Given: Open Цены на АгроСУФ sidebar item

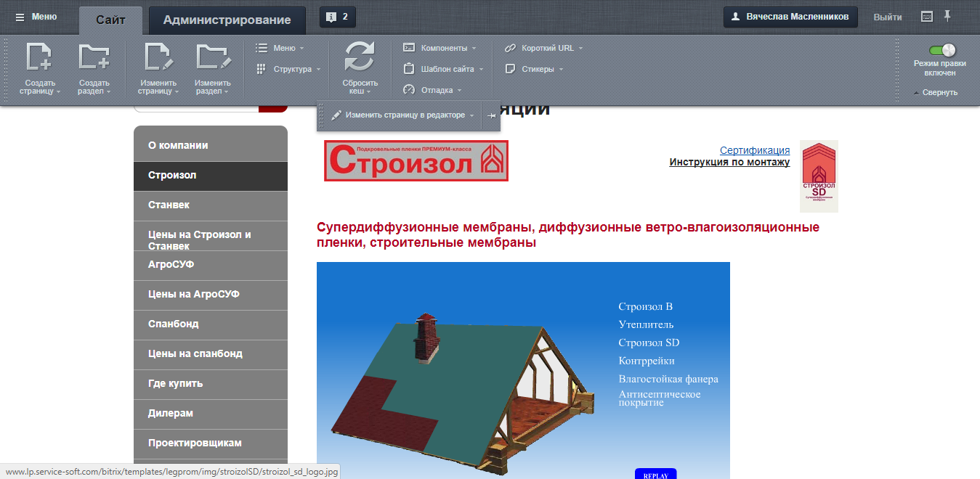Looking at the screenshot, I should pyautogui.click(x=211, y=295).
